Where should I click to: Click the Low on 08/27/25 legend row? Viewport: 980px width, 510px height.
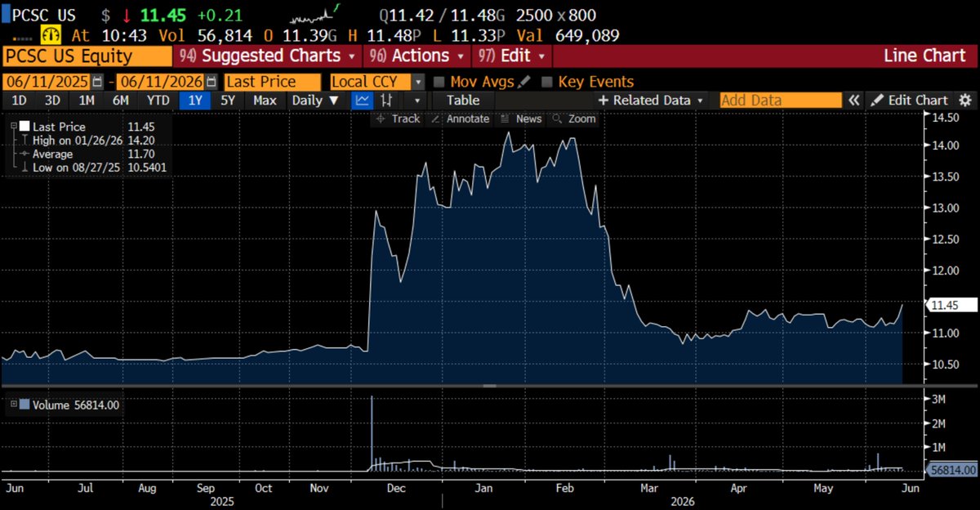point(95,167)
